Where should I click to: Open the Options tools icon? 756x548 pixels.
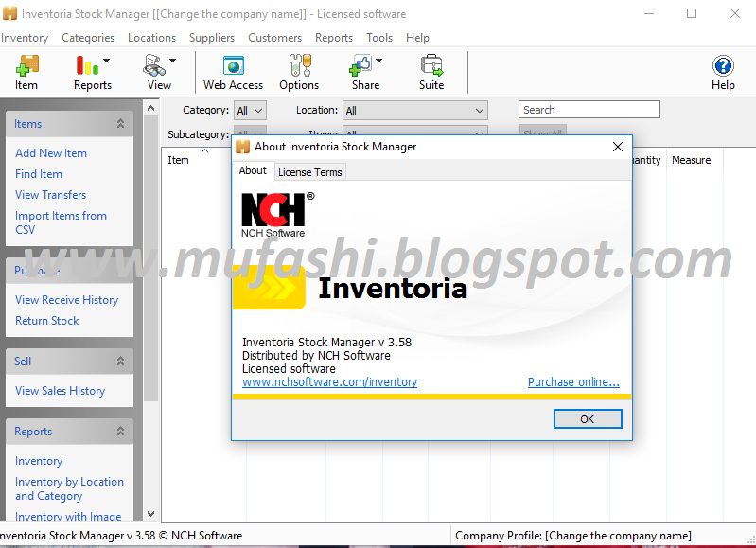point(300,65)
